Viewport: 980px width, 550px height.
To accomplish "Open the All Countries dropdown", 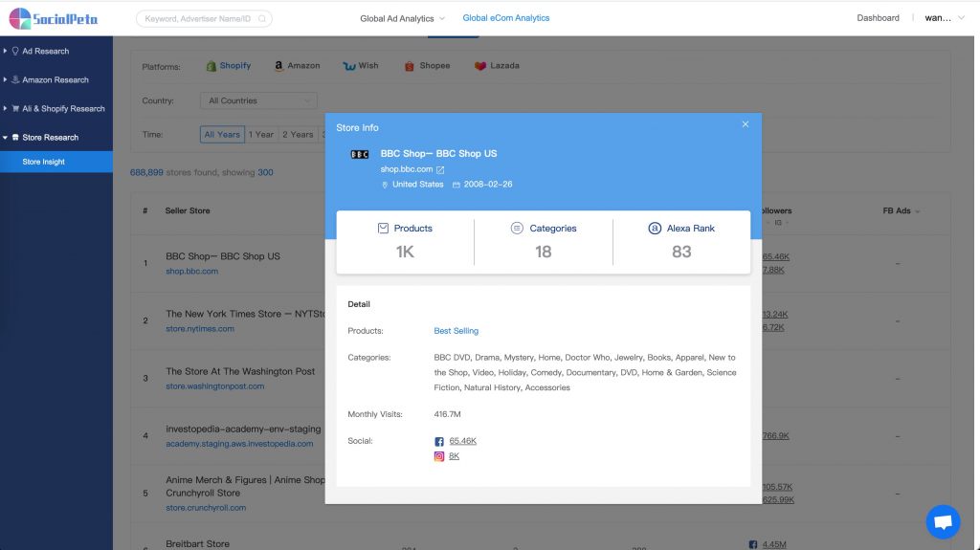I will pos(258,100).
